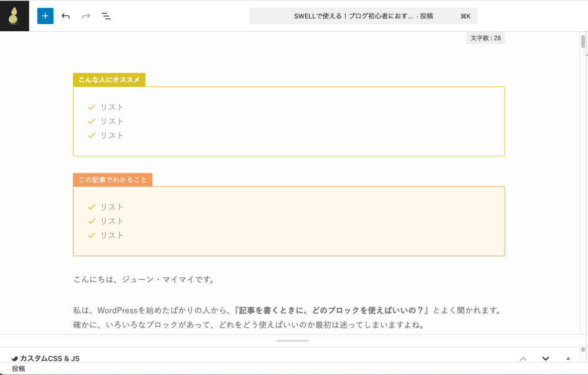This screenshot has height=375, width=588.
Task: Select the orange この記事でわかること label
Action: [x=112, y=180]
